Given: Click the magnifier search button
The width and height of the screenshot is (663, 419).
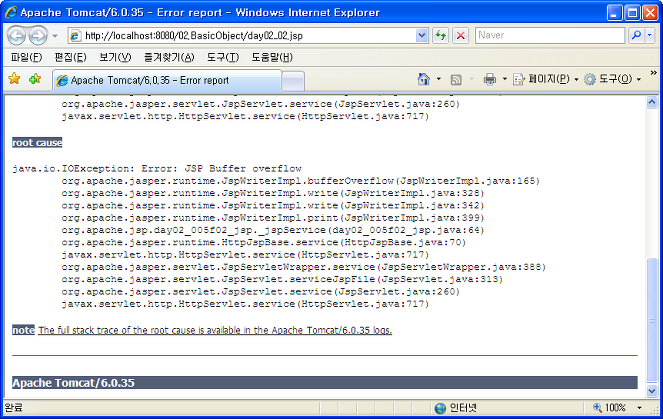Looking at the screenshot, I should point(636,36).
